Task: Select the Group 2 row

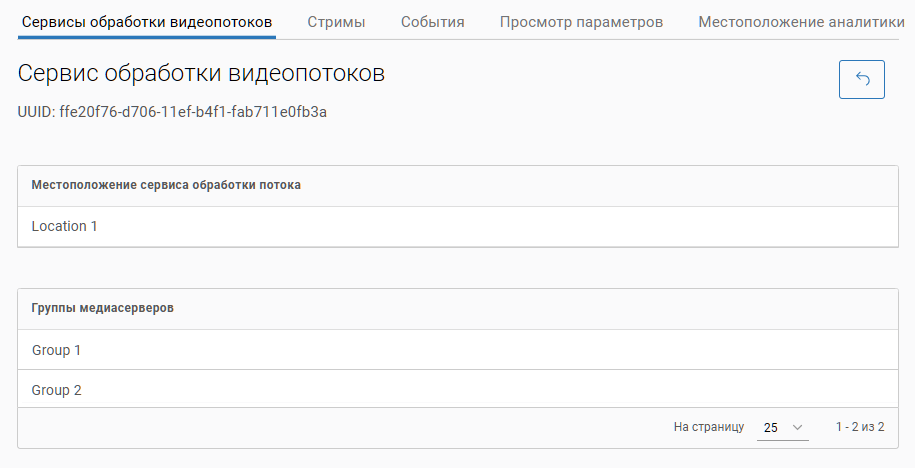Action: click(x=57, y=390)
